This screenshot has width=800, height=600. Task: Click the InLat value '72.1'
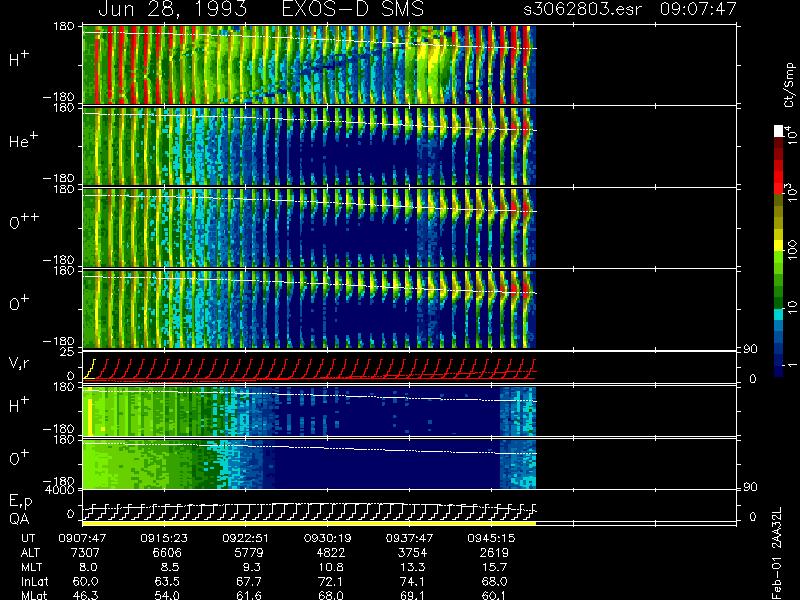[x=331, y=581]
